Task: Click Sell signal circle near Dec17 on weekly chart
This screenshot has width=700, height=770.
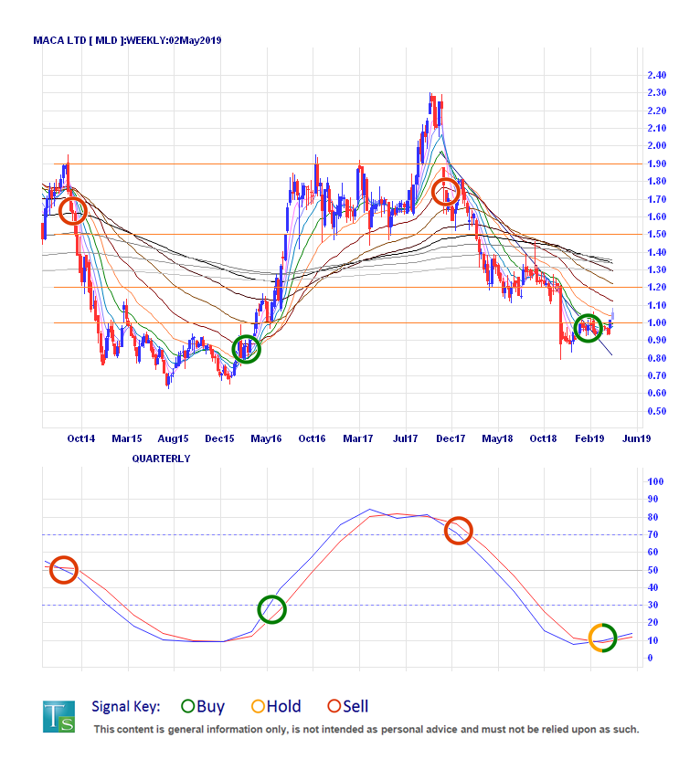Action: (445, 192)
